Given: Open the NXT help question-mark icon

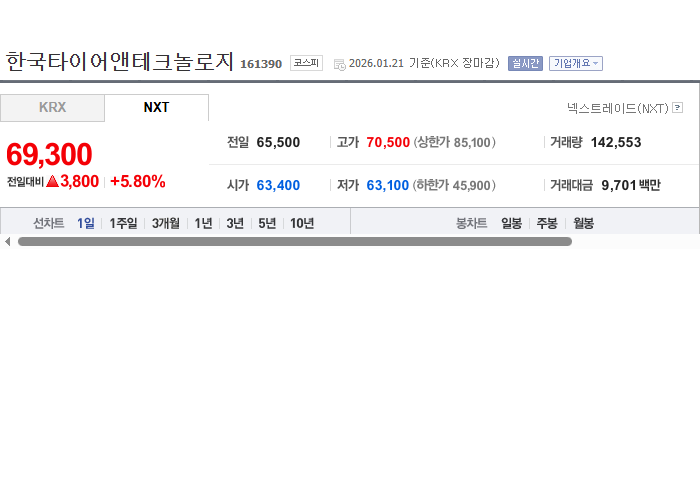Looking at the screenshot, I should click(x=677, y=108).
